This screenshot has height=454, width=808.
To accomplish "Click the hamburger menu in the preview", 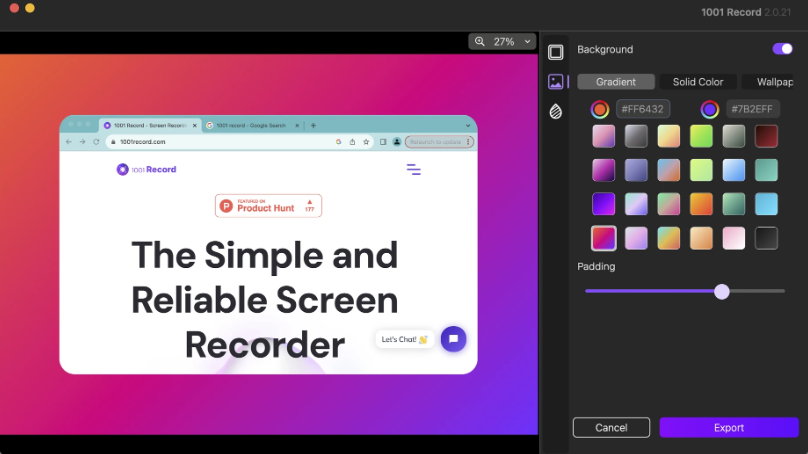I will click(413, 170).
